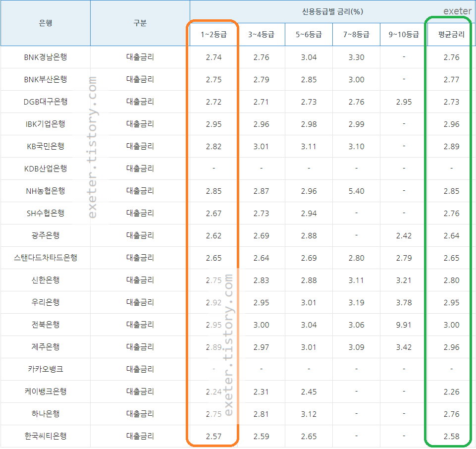Click 2.31 in the 케이뱅크은행 row
Image resolution: width=476 pixels, height=449 pixels.
261,392
